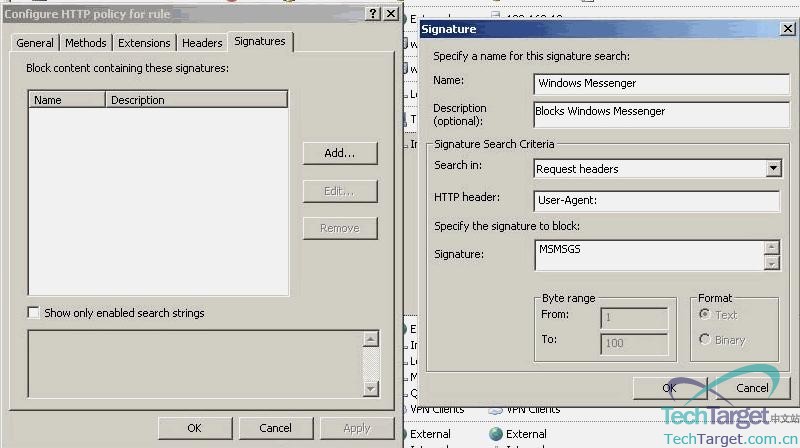Click the down arrow on the Signature field scrollbar
The image size is (800, 448).
pos(771,263)
